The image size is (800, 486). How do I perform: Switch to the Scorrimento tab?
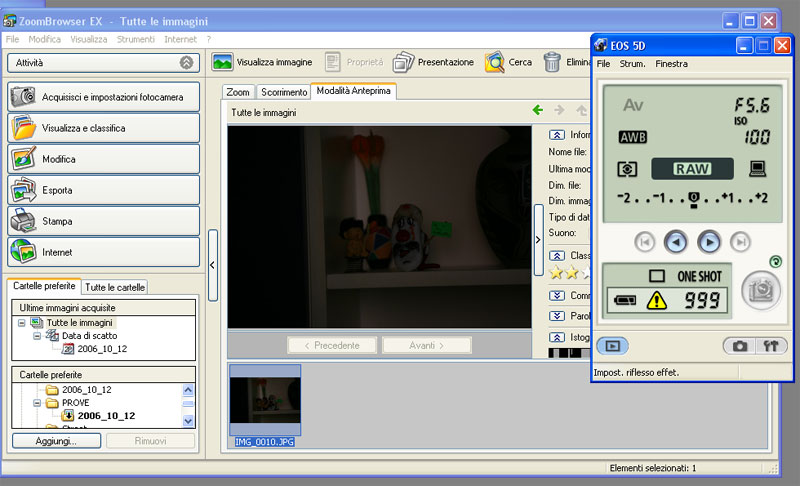click(284, 92)
